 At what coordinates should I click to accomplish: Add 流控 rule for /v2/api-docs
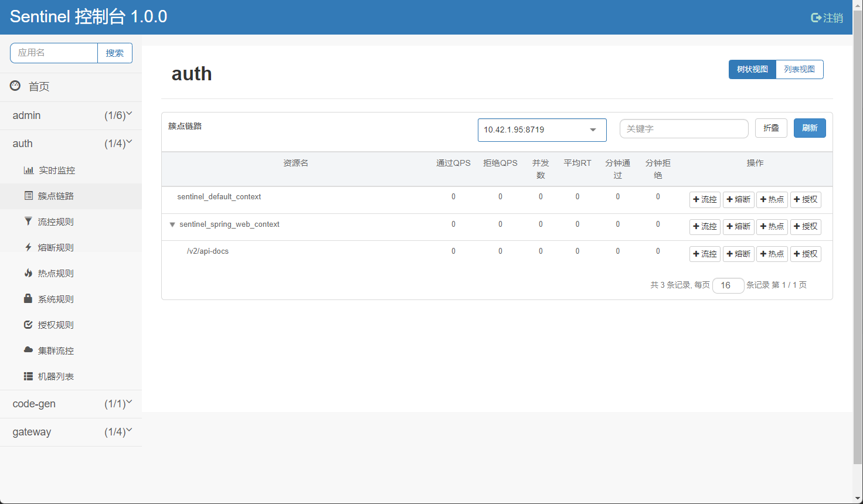pos(705,254)
